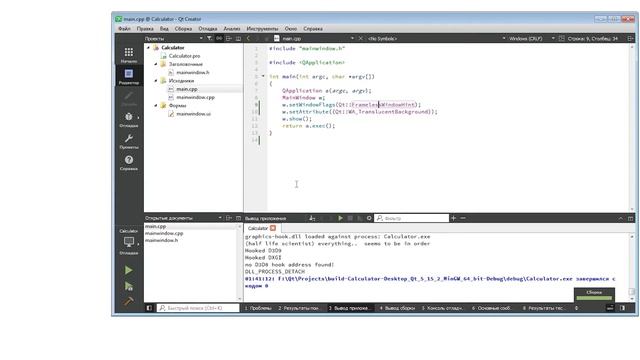Focus the quick locator search field

198,308
